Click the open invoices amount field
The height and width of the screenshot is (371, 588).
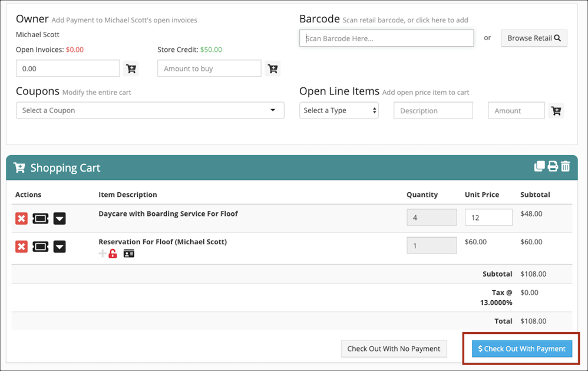pyautogui.click(x=68, y=68)
